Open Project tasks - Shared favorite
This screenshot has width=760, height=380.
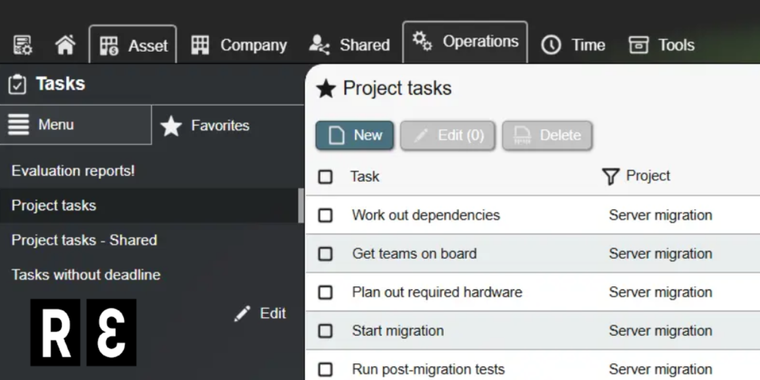84,240
